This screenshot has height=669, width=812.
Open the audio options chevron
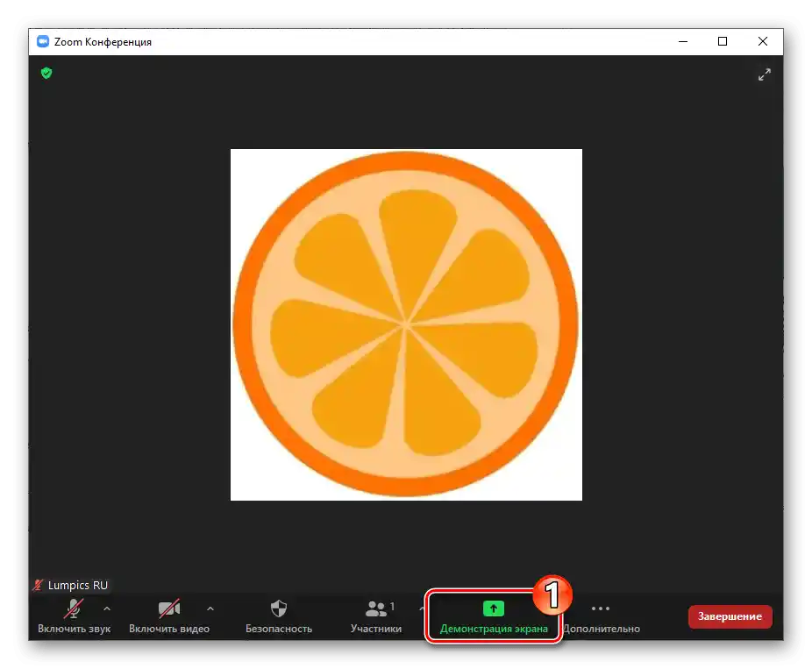[107, 609]
